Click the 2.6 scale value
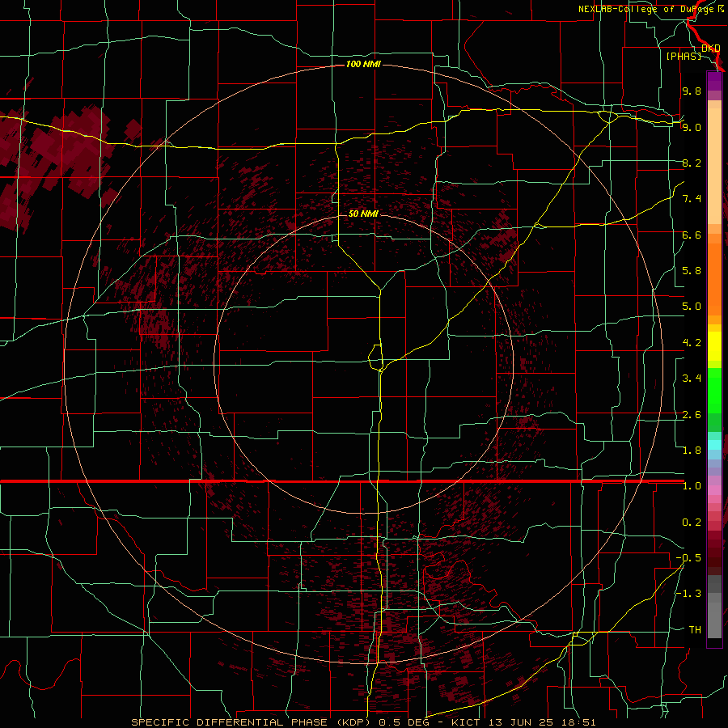Image resolution: width=728 pixels, height=728 pixels. point(692,415)
